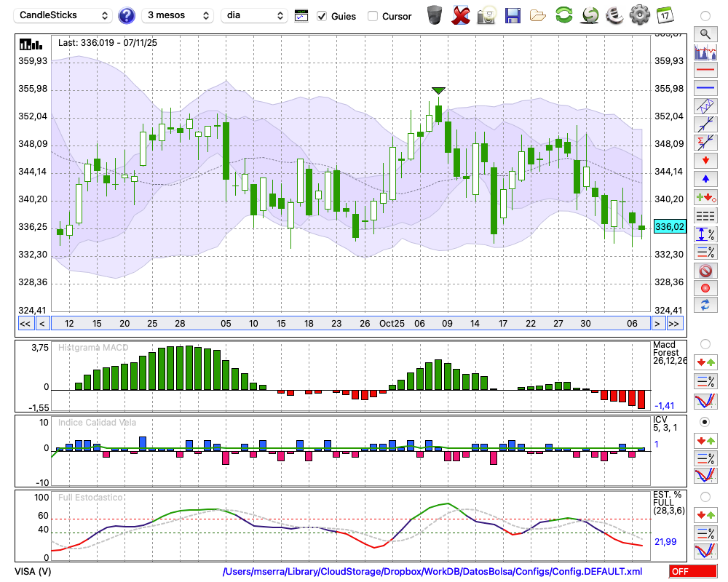
Task: Click the date timeline scroll bar
Action: tap(349, 324)
